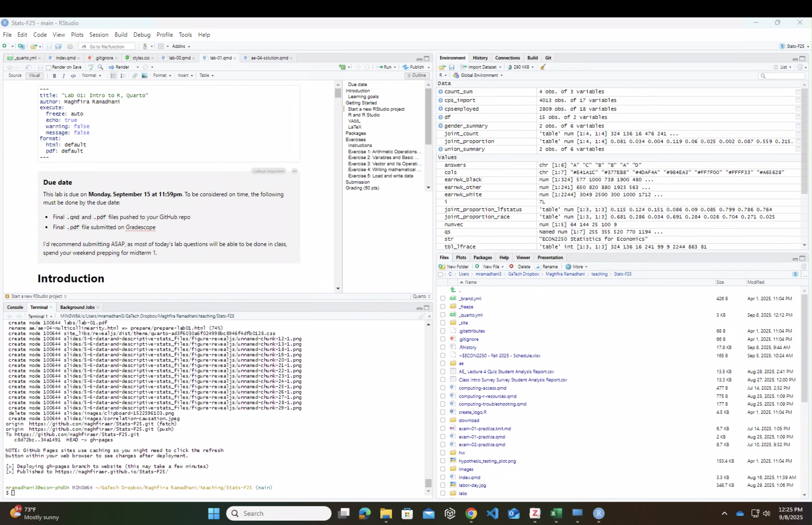Viewport: 812px width, 525px height.
Task: Click the Render button
Action: pos(119,67)
